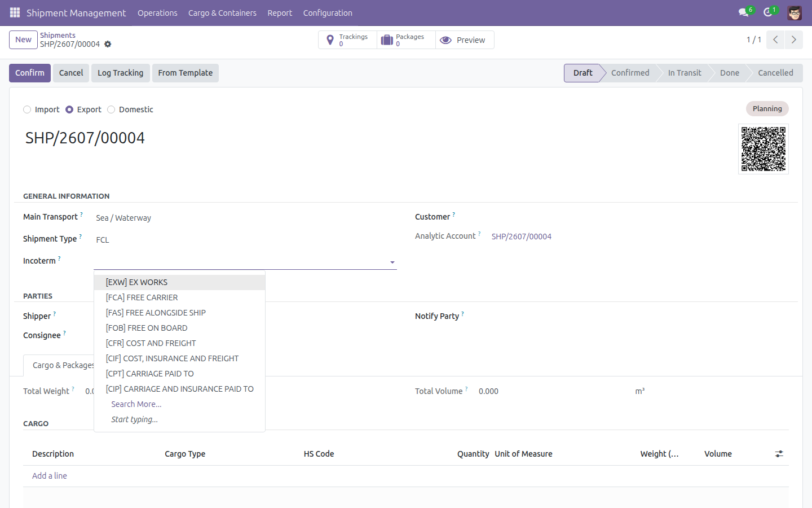Open the chat messages icon
812x508 pixels.
743,12
